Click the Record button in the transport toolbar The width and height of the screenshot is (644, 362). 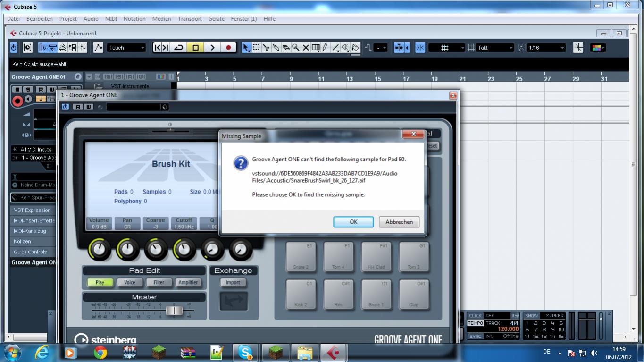pos(229,48)
